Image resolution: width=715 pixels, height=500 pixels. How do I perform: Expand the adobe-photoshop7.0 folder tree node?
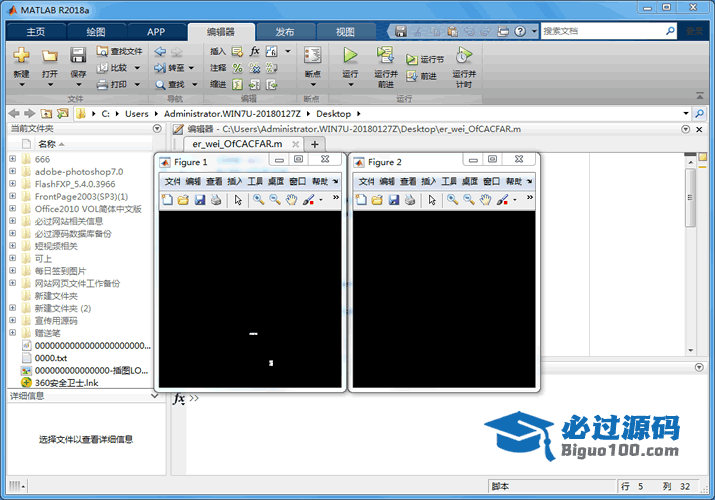coord(13,172)
